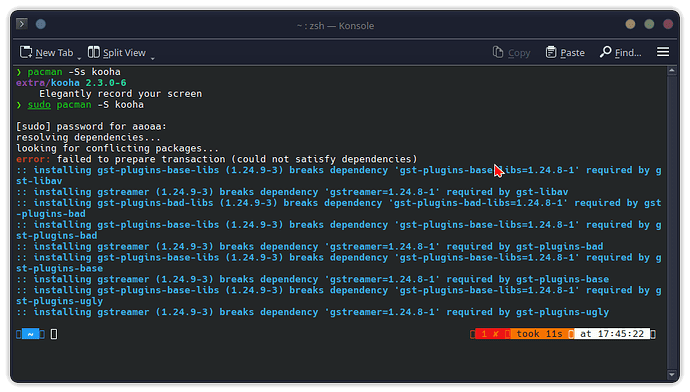Click the line ending 'required by gst-plugins-ugly'
This screenshot has height=392, width=690.
pos(312,312)
